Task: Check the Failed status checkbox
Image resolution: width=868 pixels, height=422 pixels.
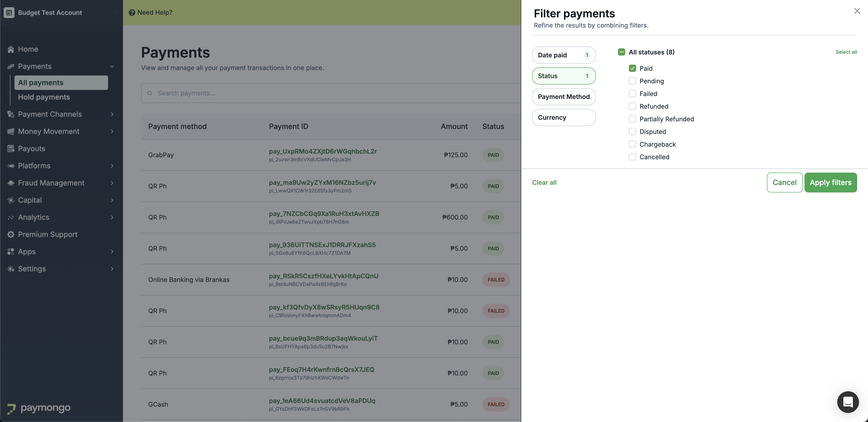Action: [632, 94]
